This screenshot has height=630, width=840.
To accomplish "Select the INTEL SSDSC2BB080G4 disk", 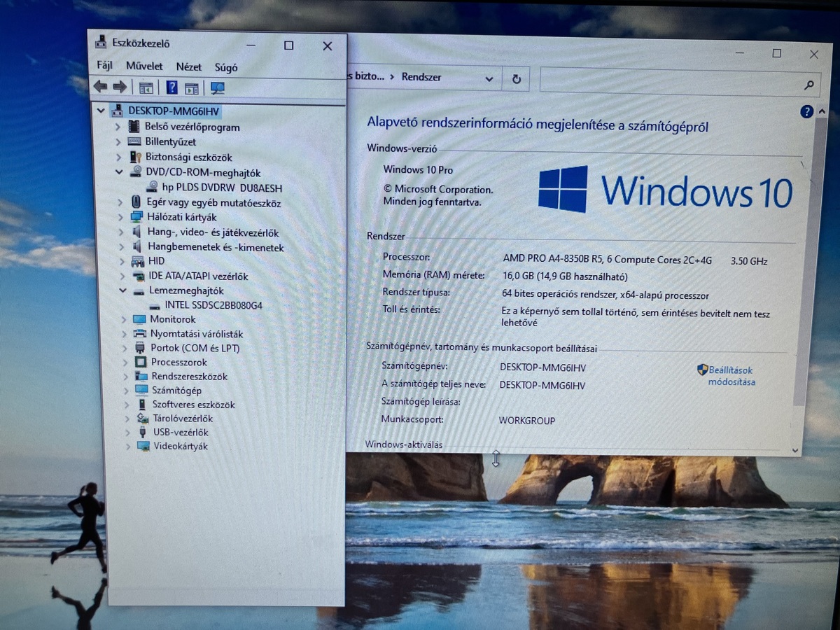I will [x=213, y=305].
